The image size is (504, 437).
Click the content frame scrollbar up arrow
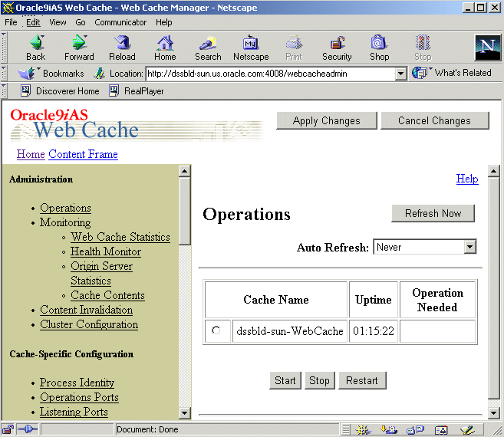(494, 171)
